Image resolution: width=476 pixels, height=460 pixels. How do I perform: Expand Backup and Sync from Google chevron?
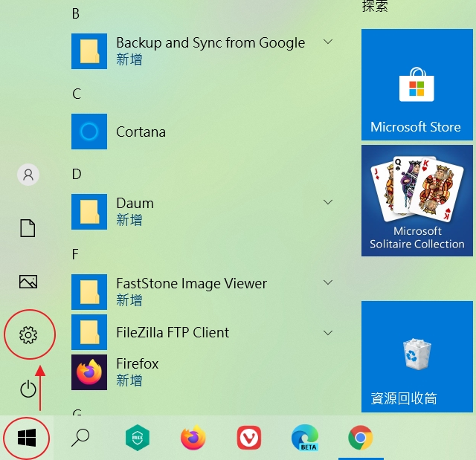point(328,42)
